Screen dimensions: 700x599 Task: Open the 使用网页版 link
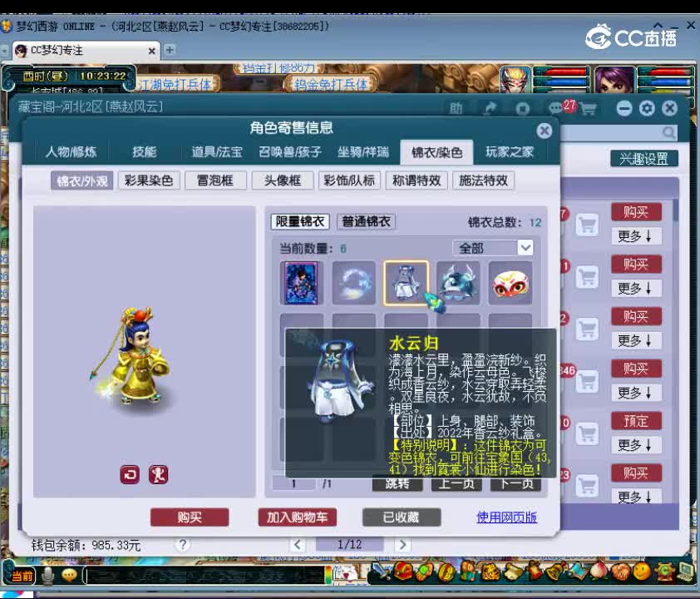pos(506,517)
